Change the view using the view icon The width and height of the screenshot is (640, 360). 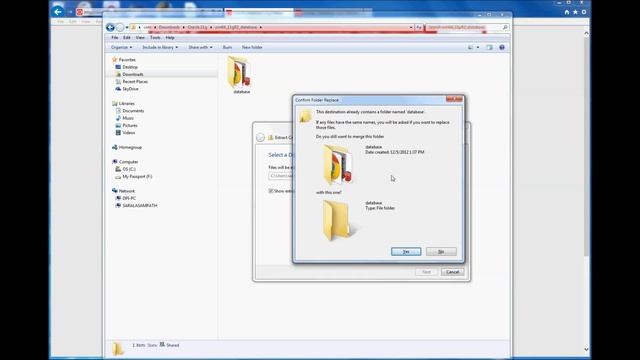click(x=471, y=47)
